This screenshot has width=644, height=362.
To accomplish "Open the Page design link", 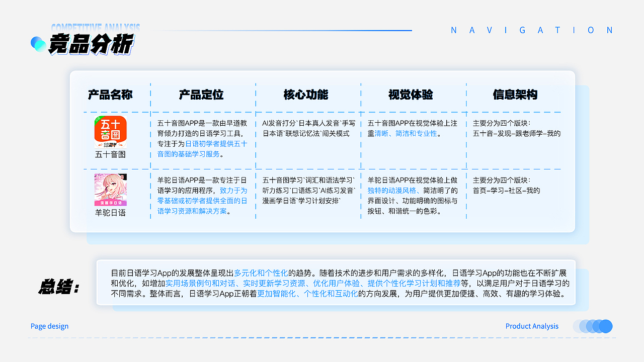I will tap(49, 326).
